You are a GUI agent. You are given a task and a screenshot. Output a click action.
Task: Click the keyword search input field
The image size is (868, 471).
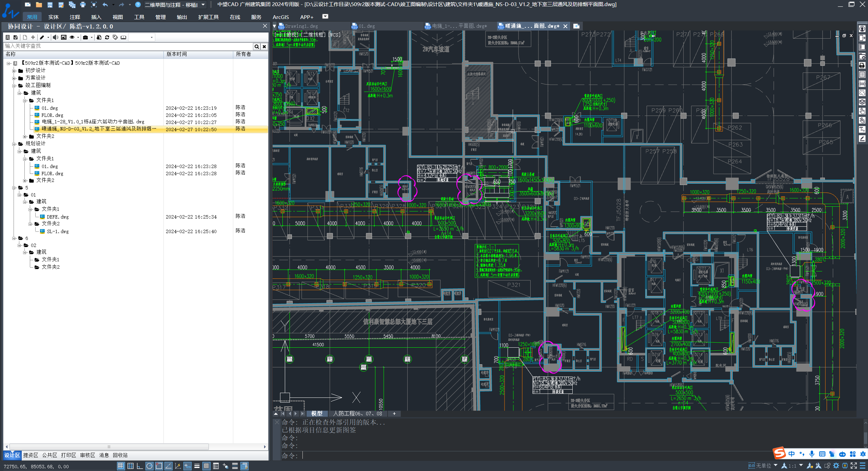tap(128, 46)
